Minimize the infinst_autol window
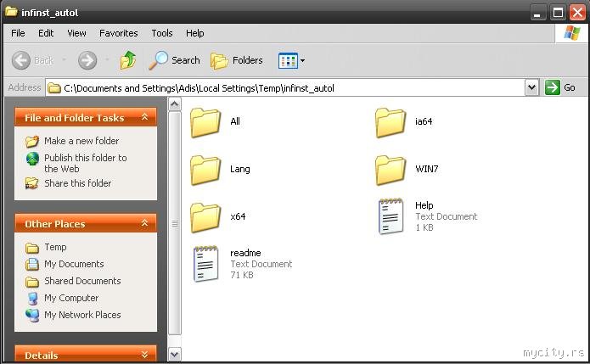590x364 pixels. click(537, 13)
